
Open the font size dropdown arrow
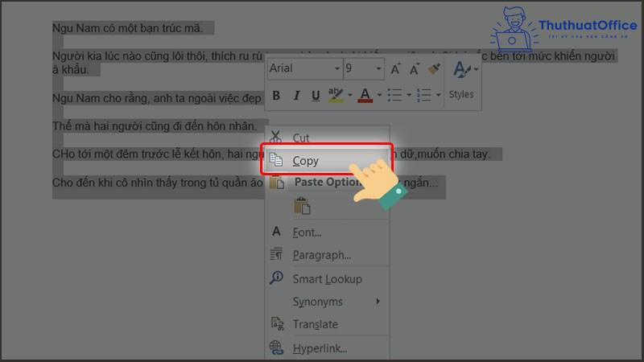(378, 68)
